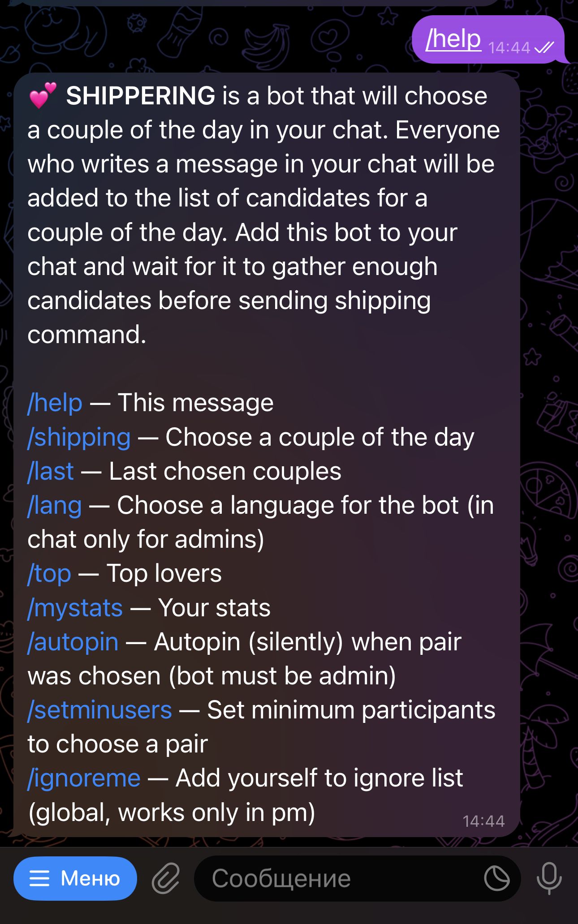Image resolution: width=578 pixels, height=924 pixels.
Task: Click the /autopin command link
Action: [x=73, y=641]
